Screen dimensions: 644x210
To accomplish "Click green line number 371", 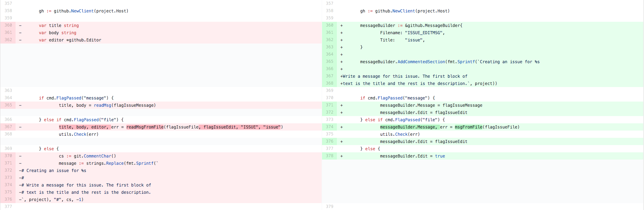I will tap(330, 105).
